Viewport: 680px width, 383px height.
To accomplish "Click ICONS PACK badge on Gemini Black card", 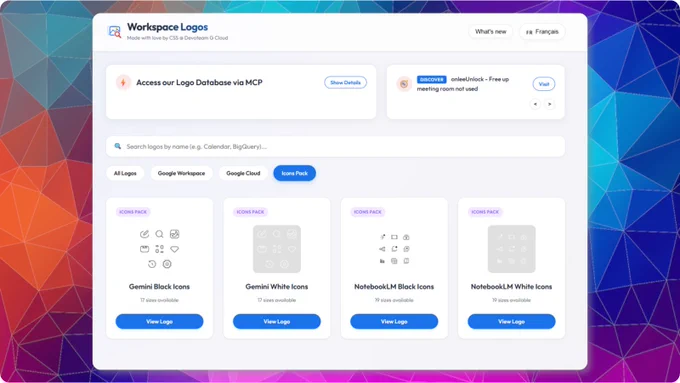I will [133, 212].
